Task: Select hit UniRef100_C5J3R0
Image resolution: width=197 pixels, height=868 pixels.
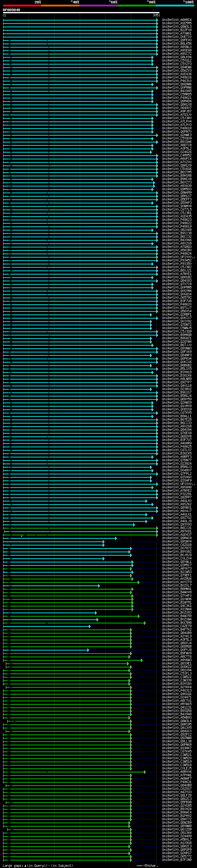Action: click(x=176, y=118)
